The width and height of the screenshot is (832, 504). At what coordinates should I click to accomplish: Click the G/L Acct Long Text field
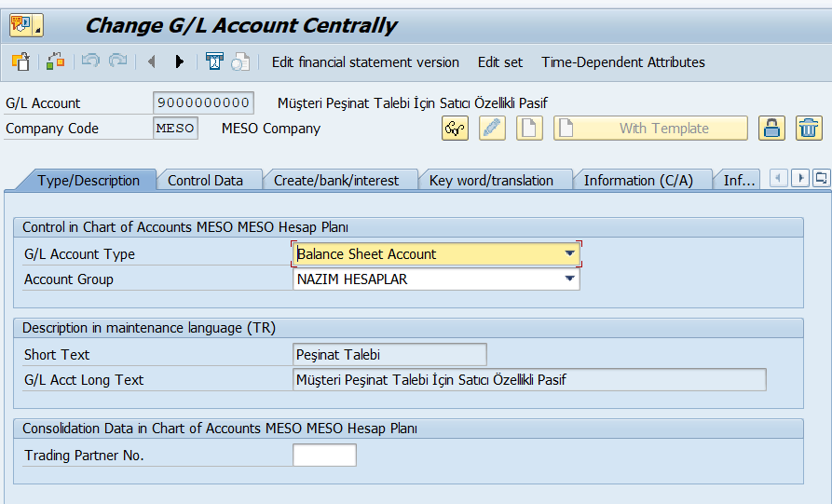pyautogui.click(x=529, y=379)
